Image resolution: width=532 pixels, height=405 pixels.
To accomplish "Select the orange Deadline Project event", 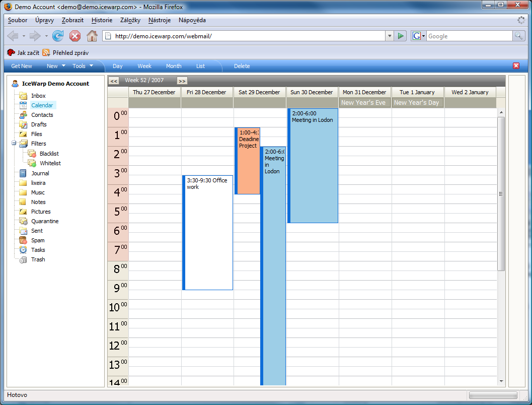I will 247,161.
